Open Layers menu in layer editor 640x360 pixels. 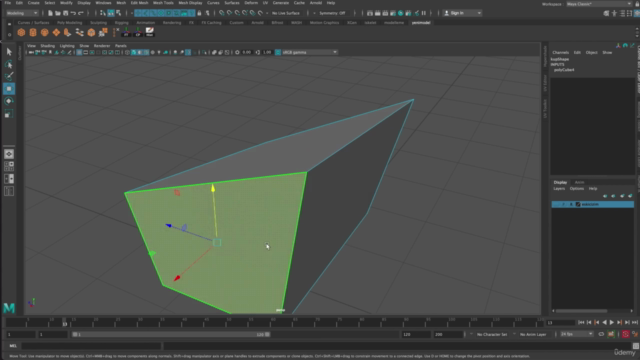coord(559,189)
